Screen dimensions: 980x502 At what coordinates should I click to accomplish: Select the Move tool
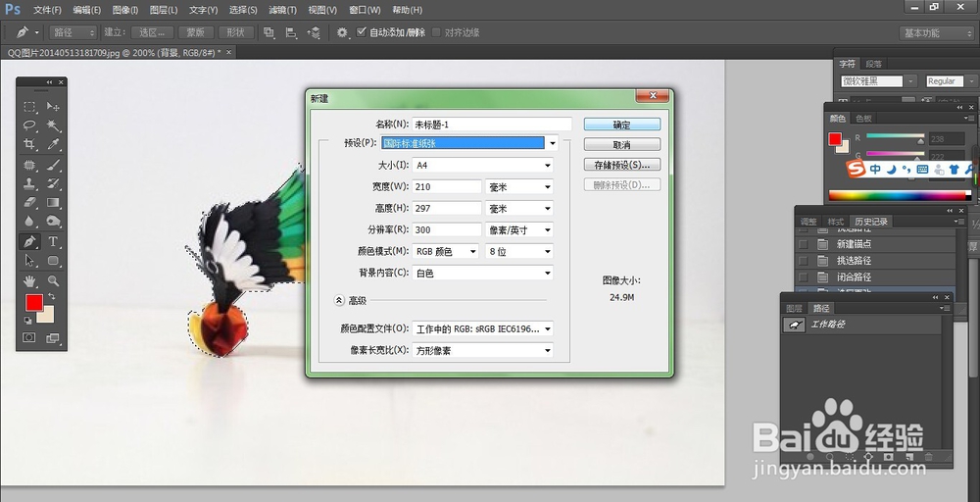pyautogui.click(x=53, y=107)
